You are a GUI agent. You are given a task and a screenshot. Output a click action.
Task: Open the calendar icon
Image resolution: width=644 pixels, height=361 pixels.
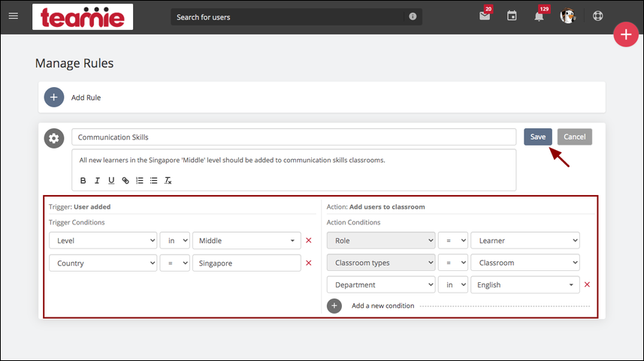[x=512, y=16]
